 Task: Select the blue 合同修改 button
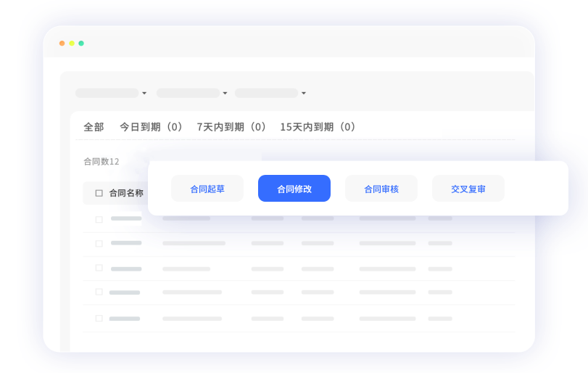(294, 189)
